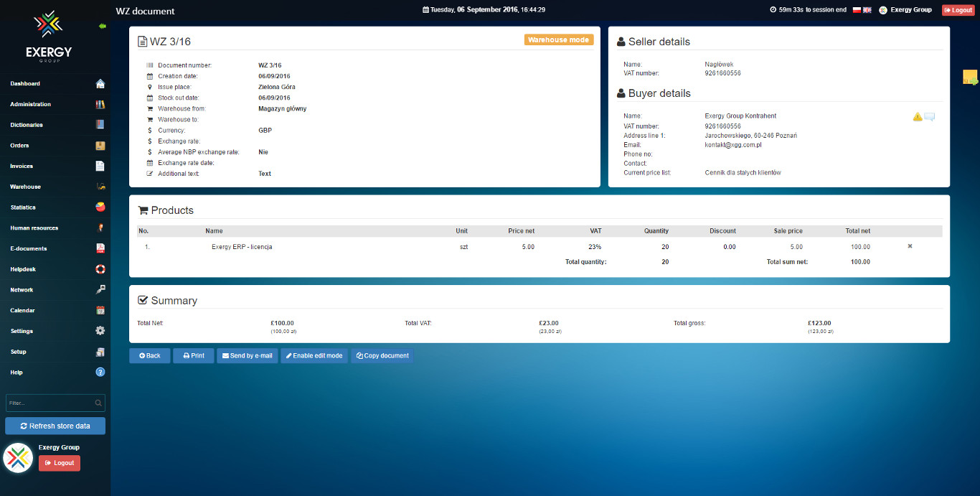Click the Total VAT amount £23.00
The height and width of the screenshot is (496, 980).
(549, 323)
